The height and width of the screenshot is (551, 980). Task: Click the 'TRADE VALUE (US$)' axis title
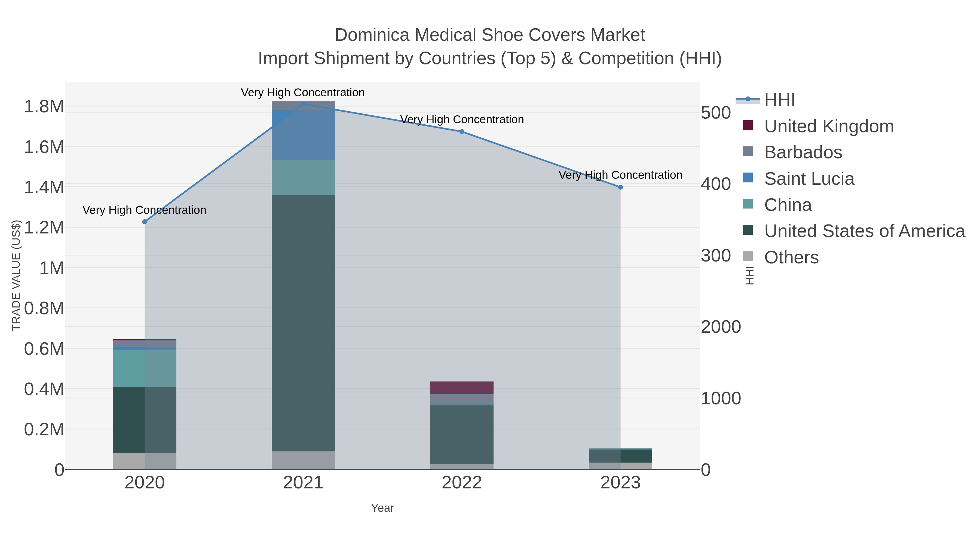[16, 275]
